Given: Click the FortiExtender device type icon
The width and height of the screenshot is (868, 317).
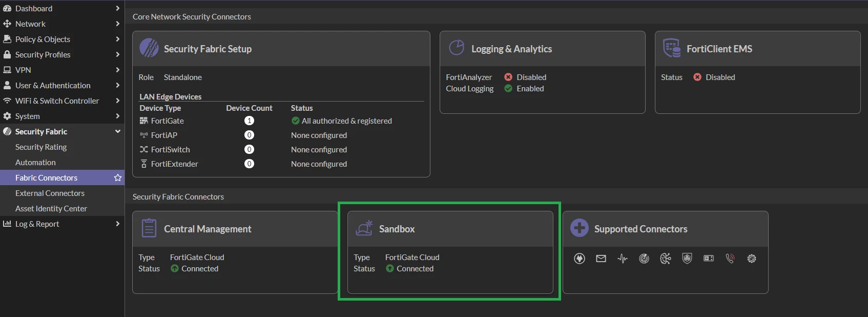Looking at the screenshot, I should (144, 164).
